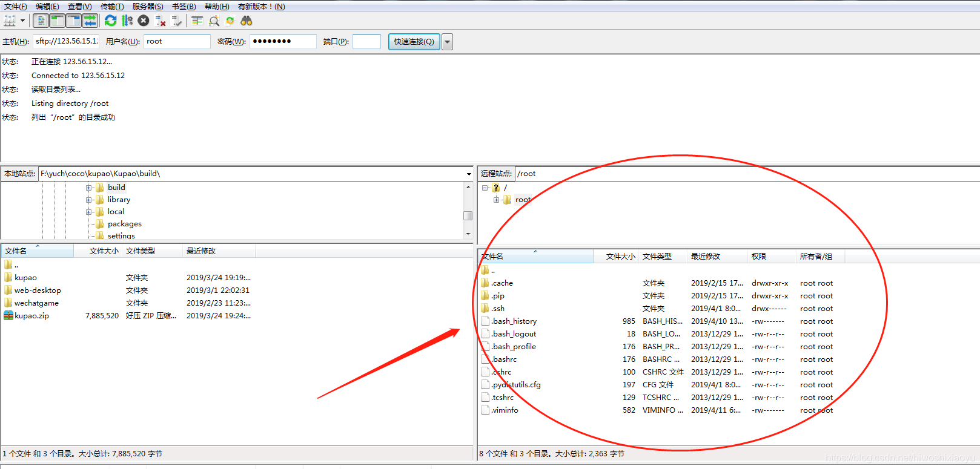Viewport: 980px width, 469px height.
Task: Click the remote site path field
Action: [747, 174]
